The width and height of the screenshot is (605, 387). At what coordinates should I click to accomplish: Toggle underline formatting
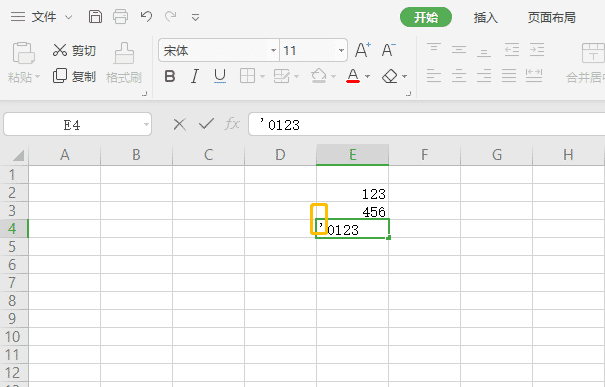pyautogui.click(x=220, y=76)
